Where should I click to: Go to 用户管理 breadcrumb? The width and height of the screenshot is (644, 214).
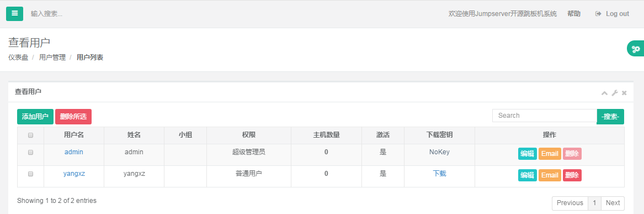point(52,58)
